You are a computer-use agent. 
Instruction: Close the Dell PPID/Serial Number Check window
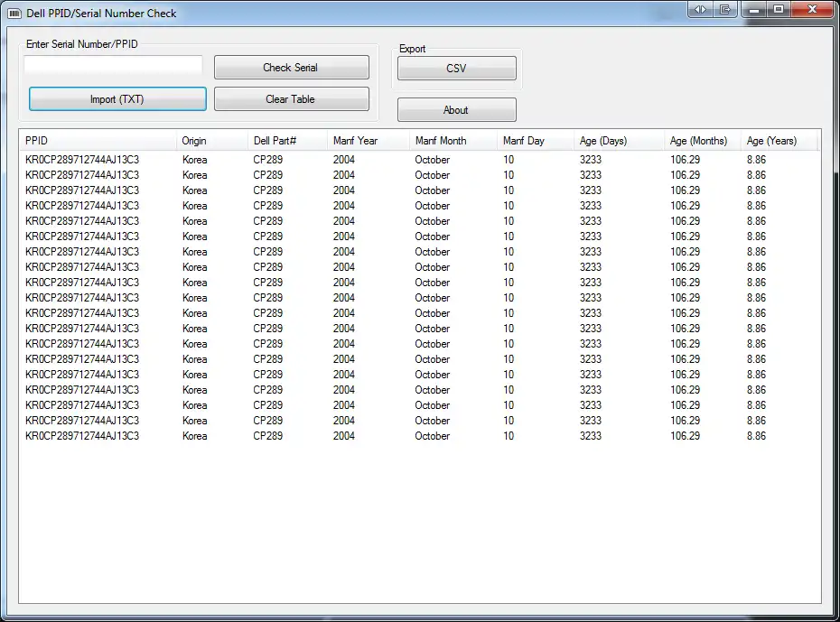click(x=812, y=9)
